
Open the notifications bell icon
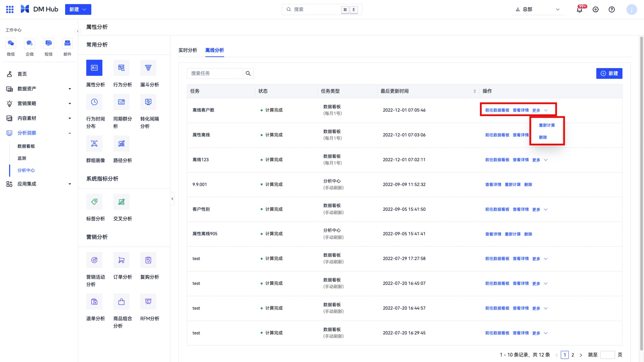click(x=579, y=9)
